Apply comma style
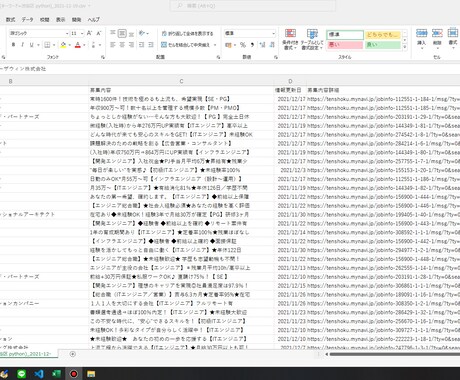Image resolution: width=460 pixels, height=380 pixels. (252, 45)
